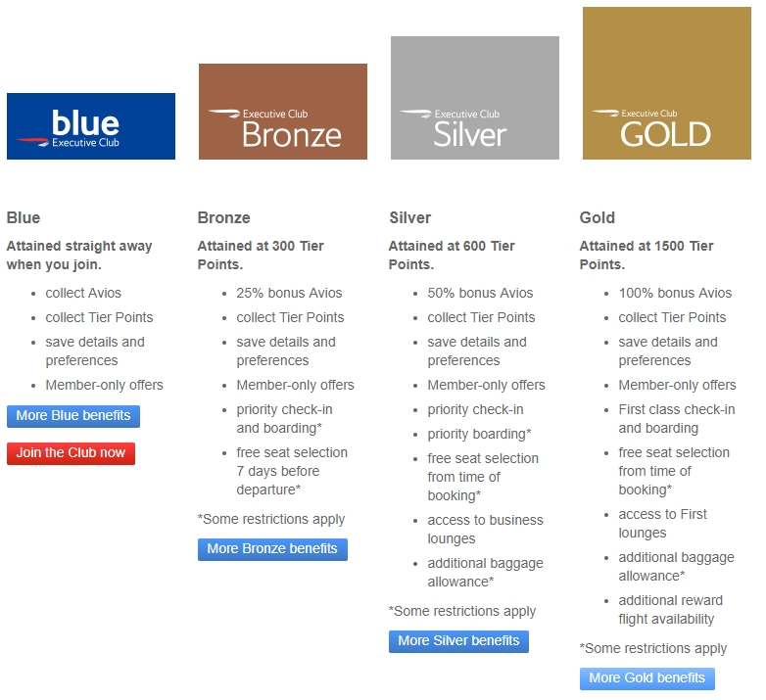Click the Gold Executive Club card image
Screen dimensions: 766x700
(667, 83)
